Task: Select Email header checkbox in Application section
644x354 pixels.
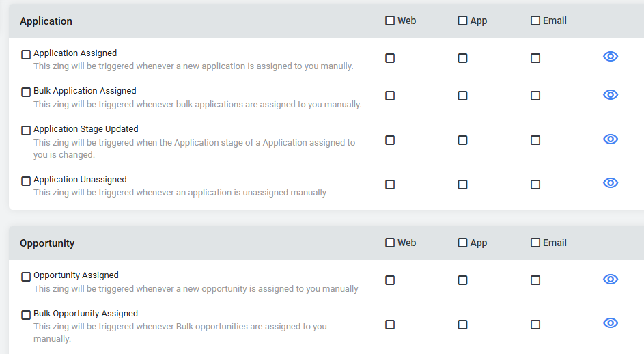Action: coord(535,21)
